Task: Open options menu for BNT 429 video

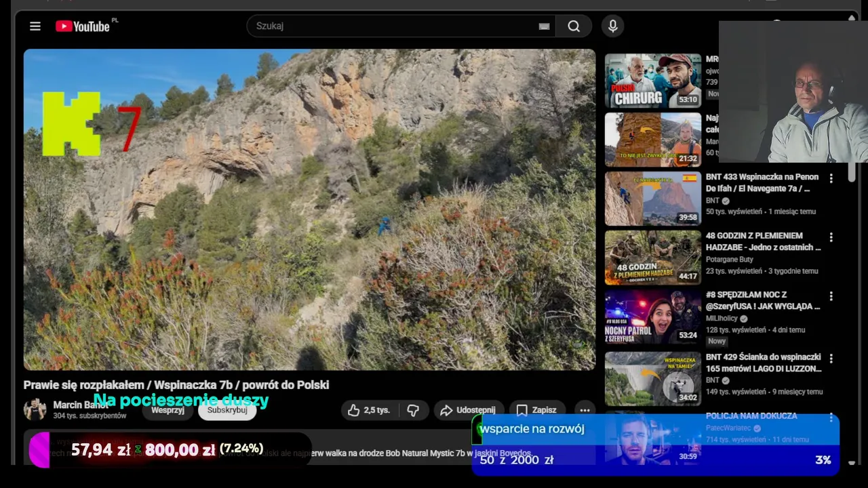Action: [x=831, y=359]
